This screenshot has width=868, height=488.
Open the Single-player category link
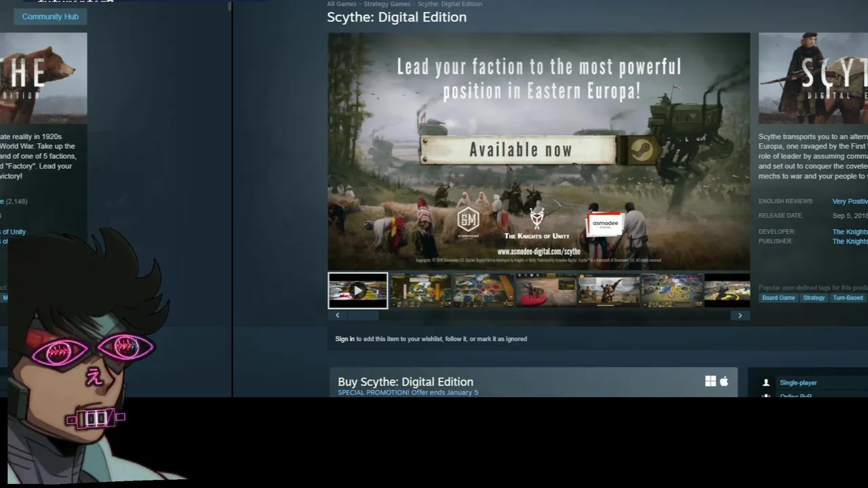(x=798, y=383)
